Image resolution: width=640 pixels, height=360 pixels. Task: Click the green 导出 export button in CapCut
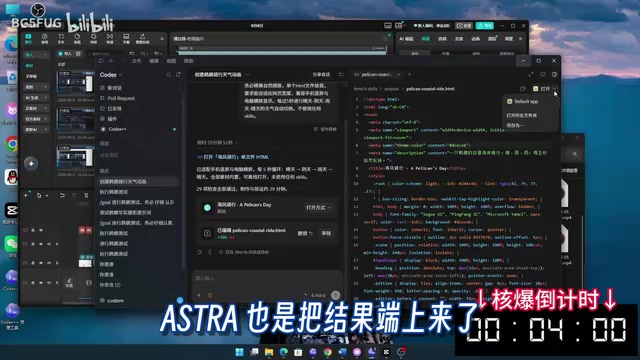tap(485, 26)
